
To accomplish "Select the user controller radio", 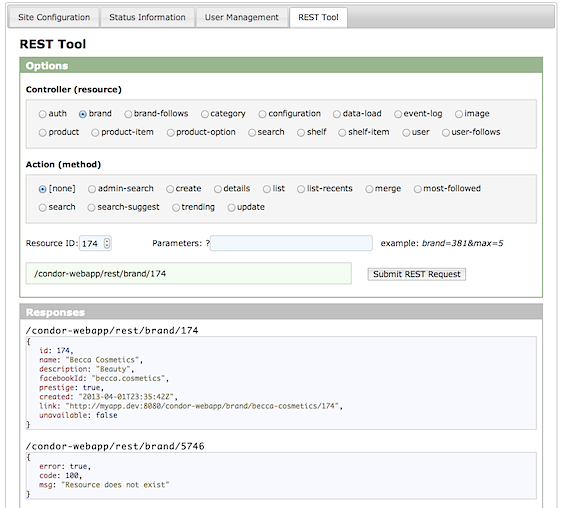I will click(x=406, y=133).
